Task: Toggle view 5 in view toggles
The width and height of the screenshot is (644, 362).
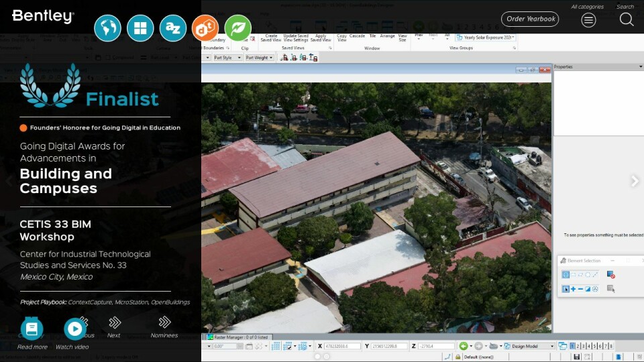Action: [595, 347]
